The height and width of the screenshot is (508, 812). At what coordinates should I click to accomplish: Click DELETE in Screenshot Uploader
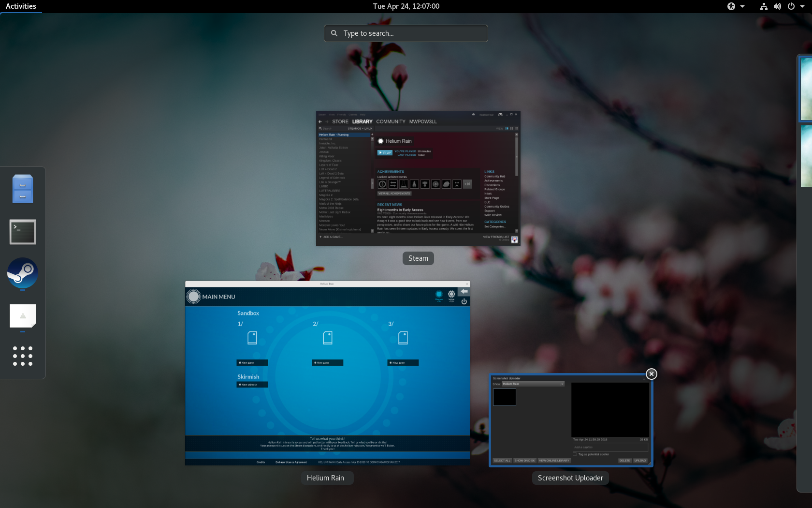[625, 461]
